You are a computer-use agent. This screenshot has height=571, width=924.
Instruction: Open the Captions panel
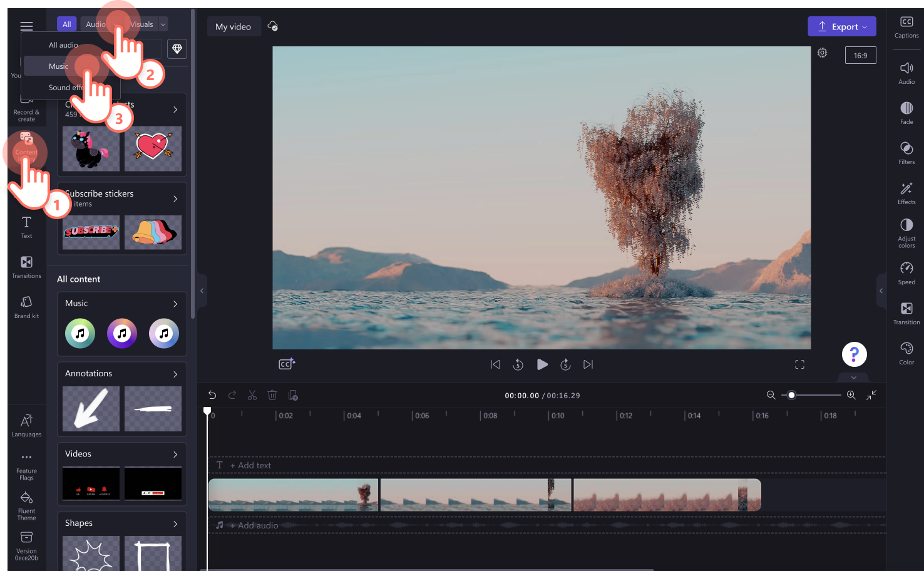906,27
